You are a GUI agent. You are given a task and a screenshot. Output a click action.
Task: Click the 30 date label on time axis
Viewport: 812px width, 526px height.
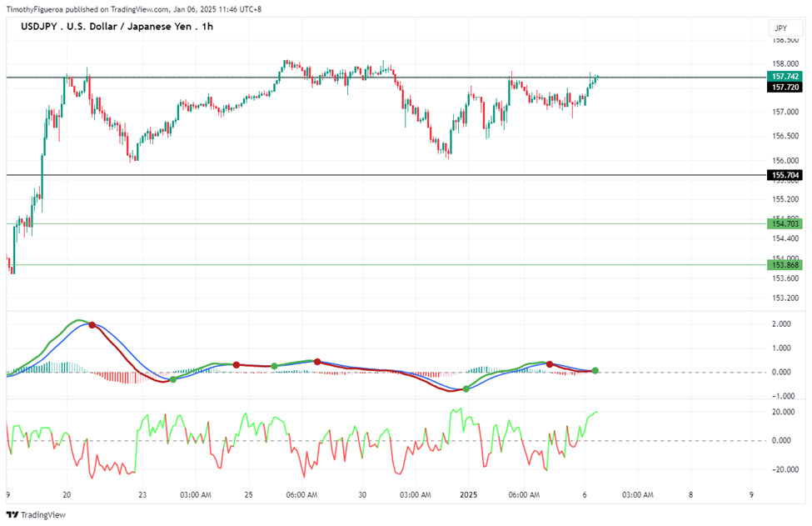coord(362,495)
